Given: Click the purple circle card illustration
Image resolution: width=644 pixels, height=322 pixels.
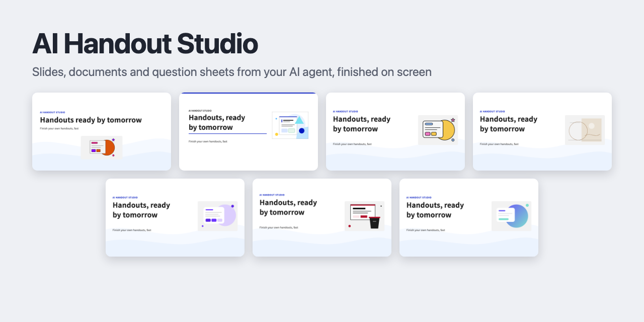Looking at the screenshot, I should (217, 216).
